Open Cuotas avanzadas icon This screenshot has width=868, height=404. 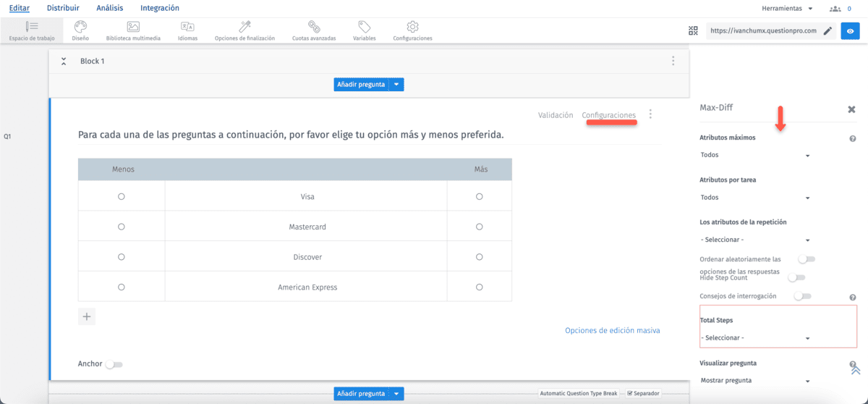pos(313,27)
